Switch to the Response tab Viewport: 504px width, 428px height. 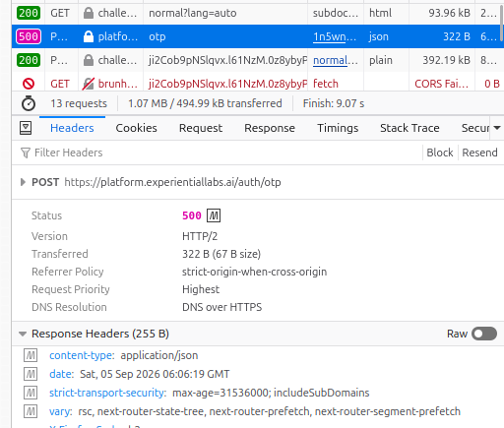270,128
